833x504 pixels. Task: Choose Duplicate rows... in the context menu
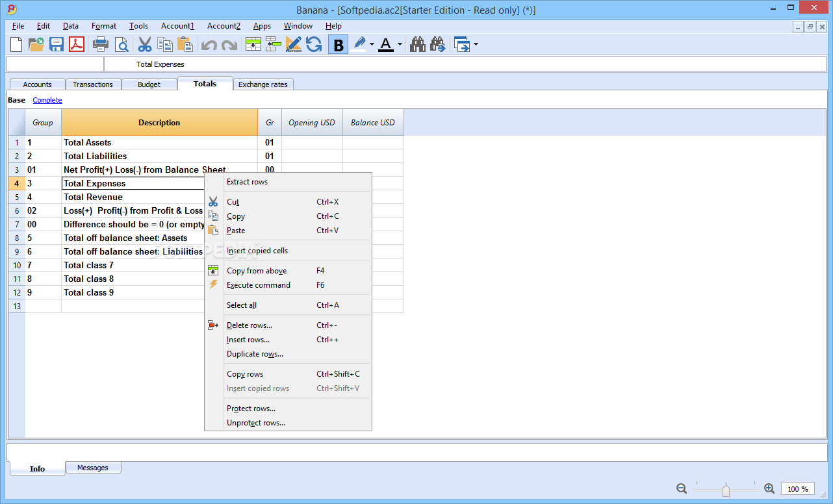tap(288, 354)
